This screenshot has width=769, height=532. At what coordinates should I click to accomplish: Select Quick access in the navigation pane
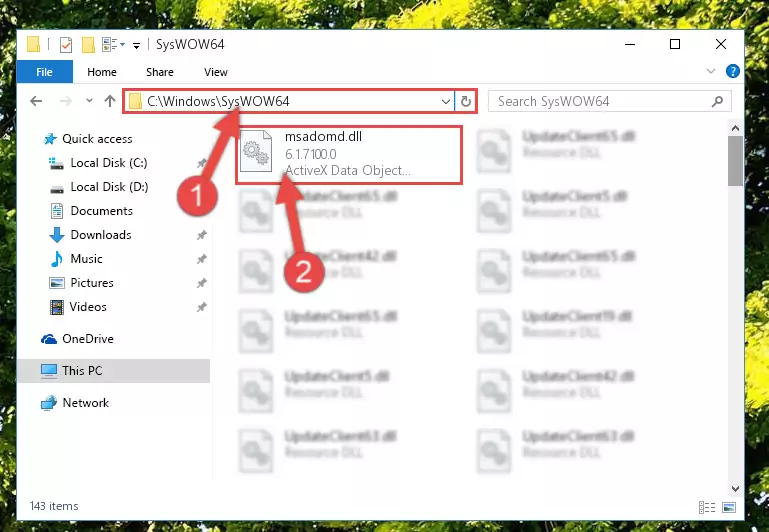(x=97, y=139)
